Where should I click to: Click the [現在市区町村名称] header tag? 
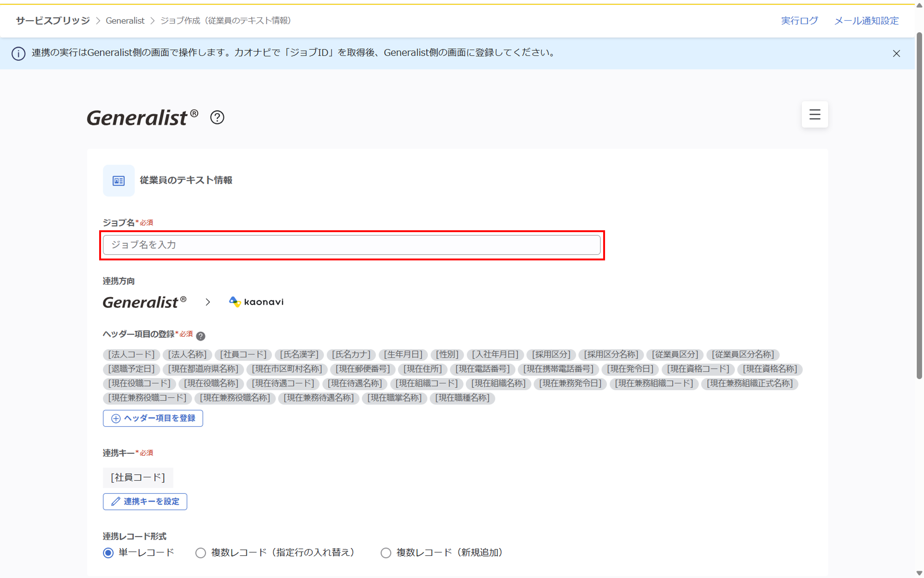(287, 369)
